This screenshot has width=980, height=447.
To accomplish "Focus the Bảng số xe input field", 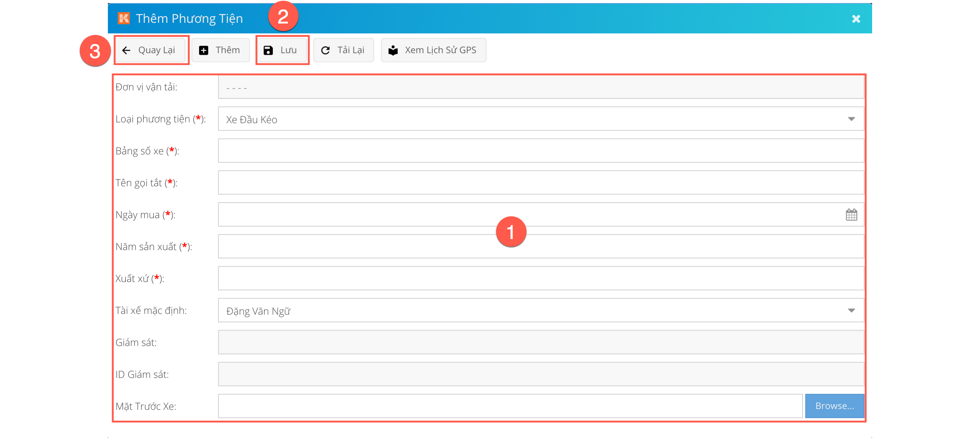I will (x=540, y=151).
